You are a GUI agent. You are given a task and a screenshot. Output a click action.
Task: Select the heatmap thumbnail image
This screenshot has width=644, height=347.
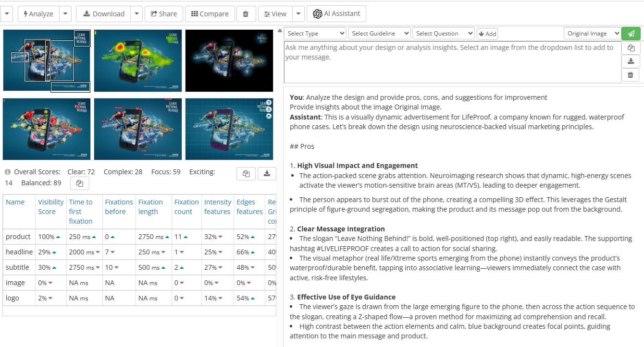[138, 60]
